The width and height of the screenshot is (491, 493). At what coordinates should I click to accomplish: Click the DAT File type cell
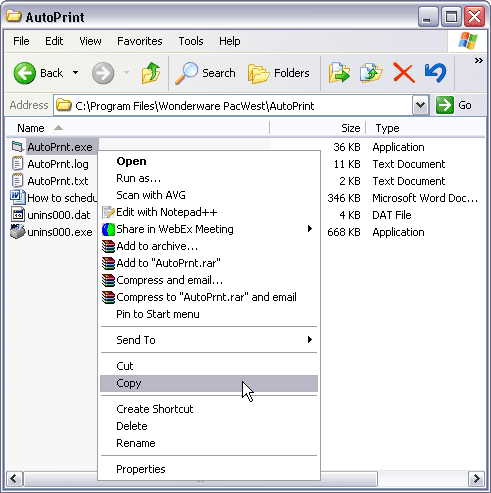392,215
